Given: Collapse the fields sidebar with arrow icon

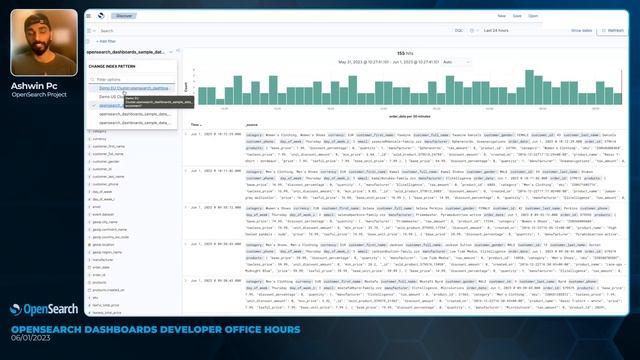Looking at the screenshot, I should click(178, 51).
